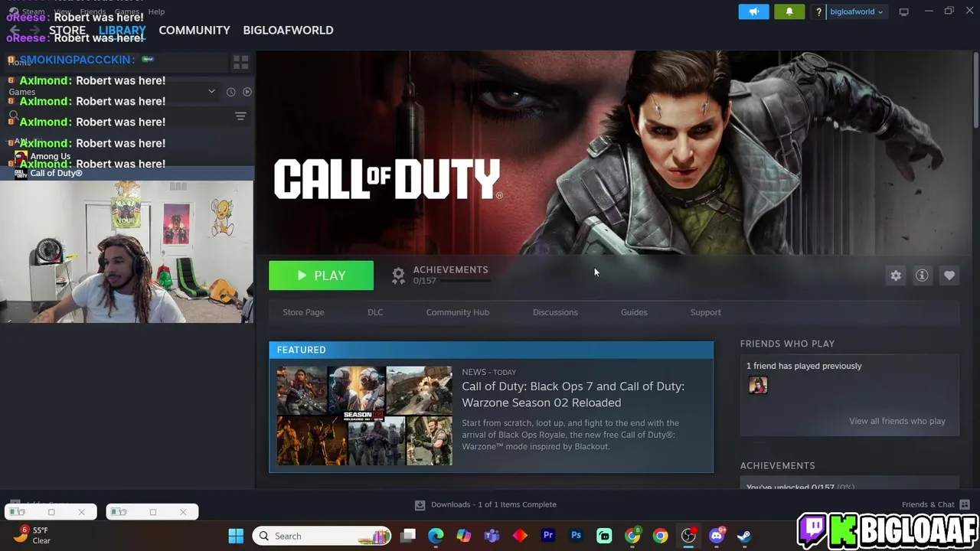980x551 pixels.
Task: Open Steam from the taskbar
Action: (744, 536)
